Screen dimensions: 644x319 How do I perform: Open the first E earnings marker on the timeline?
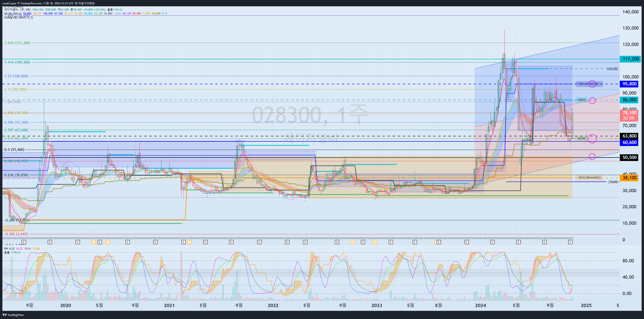coord(24,242)
